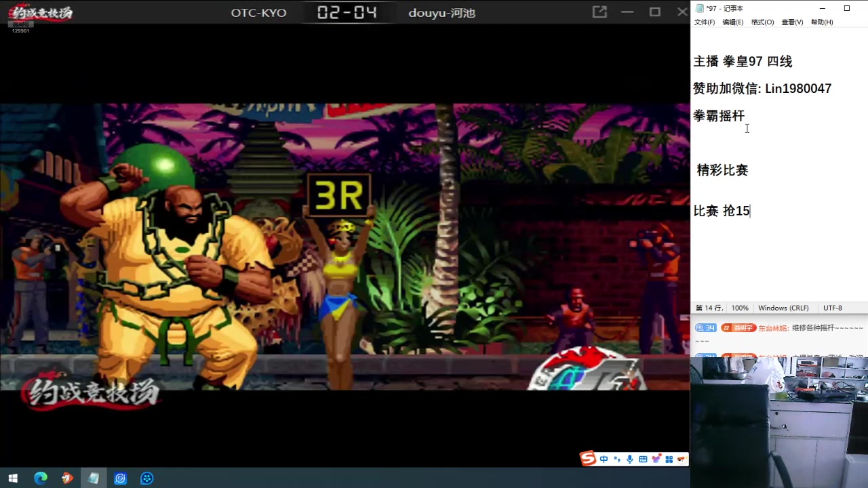868x488 pixels.
Task: Click the line 精彩比赛 in Notepad
Action: pyautogui.click(x=722, y=170)
